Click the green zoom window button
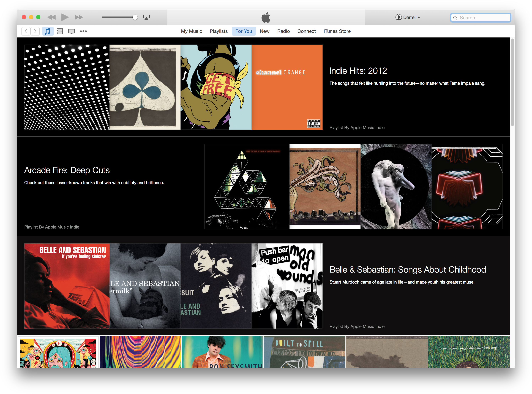Viewport: 532px width, 394px height. [38, 17]
